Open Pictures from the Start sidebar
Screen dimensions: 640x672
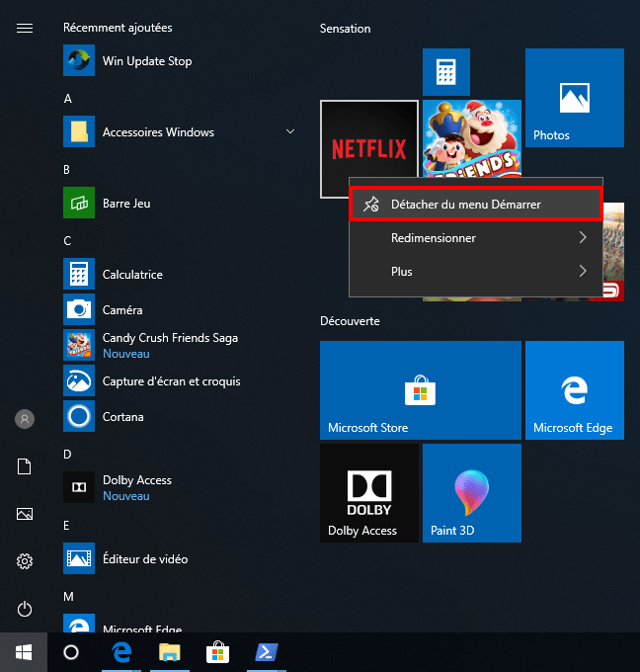coord(25,514)
